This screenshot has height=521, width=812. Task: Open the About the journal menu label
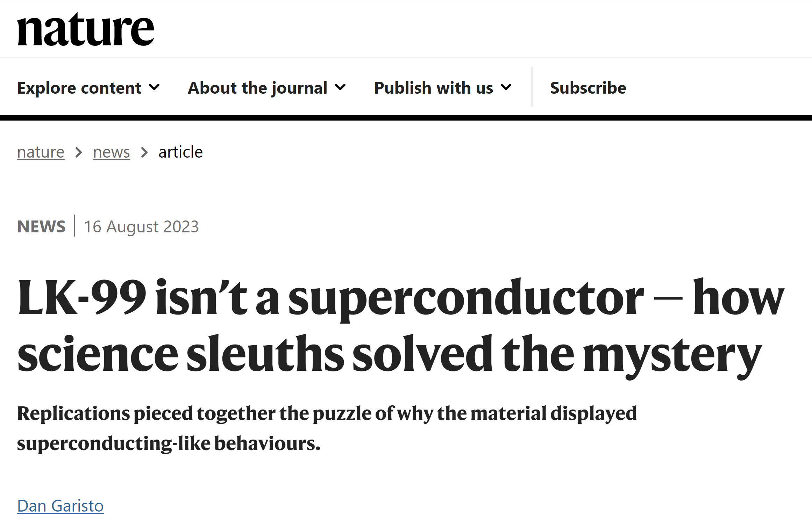tap(257, 88)
